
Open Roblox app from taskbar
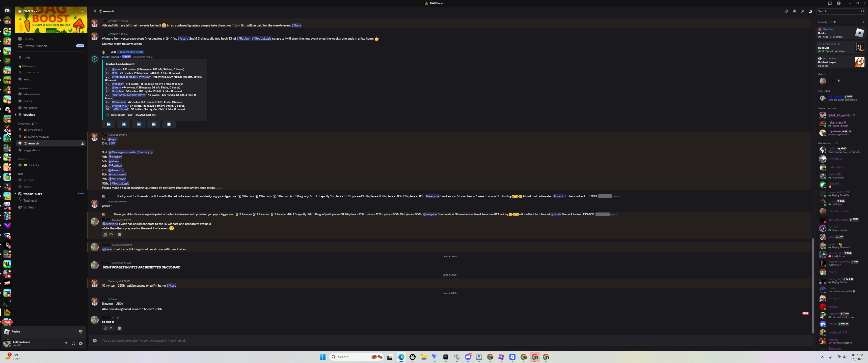512,357
